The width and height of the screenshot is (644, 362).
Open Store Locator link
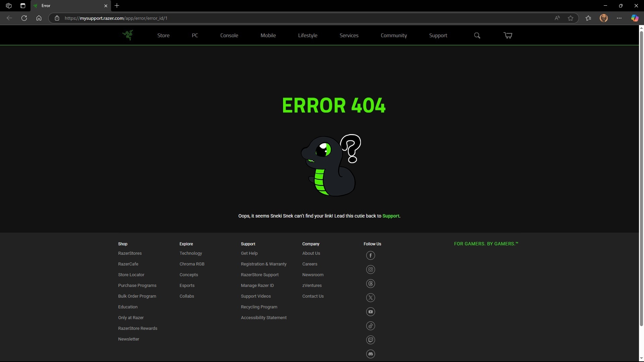click(131, 275)
